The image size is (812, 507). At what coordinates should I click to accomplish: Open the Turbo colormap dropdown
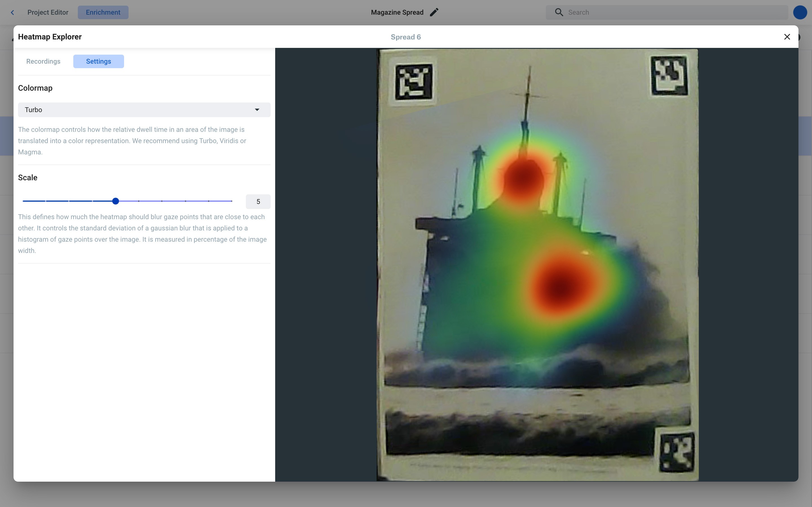tap(144, 110)
